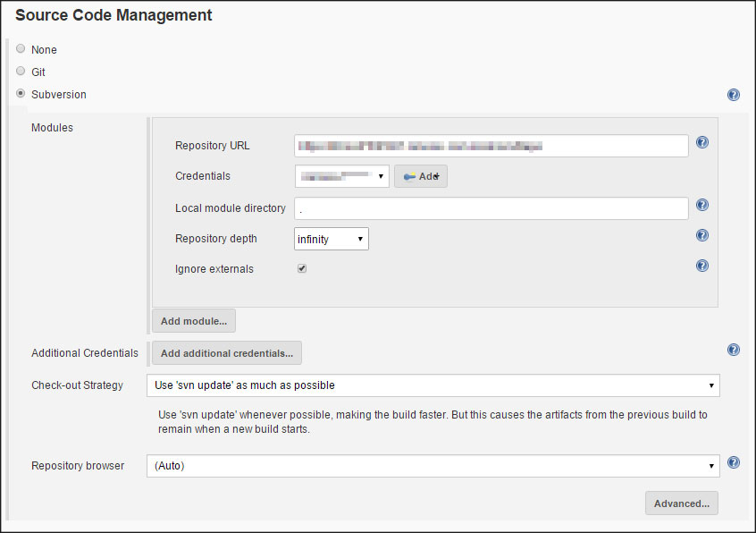Viewport: 756px width, 533px height.
Task: Click Add additional credentials button
Action: point(227,353)
